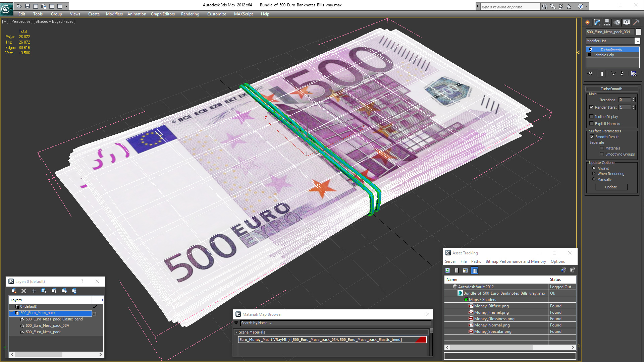This screenshot has width=644, height=362.
Task: Select When Rendering update option
Action: pos(594,174)
